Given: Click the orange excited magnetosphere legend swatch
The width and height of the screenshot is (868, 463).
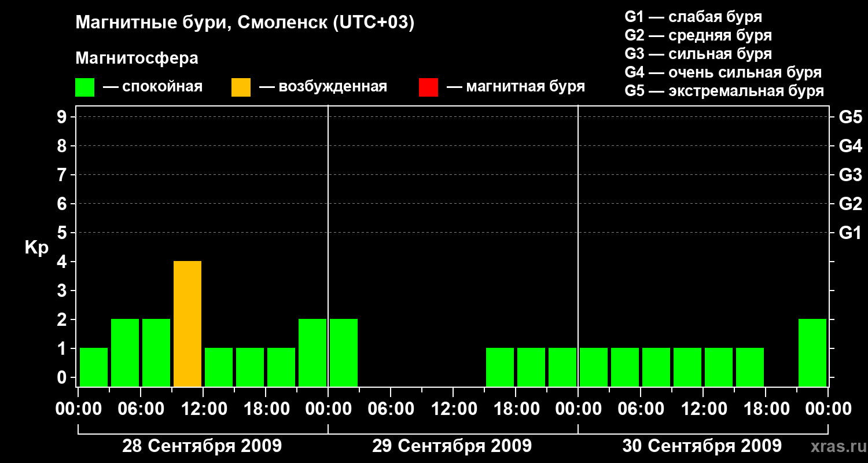Looking at the screenshot, I should point(241,87).
